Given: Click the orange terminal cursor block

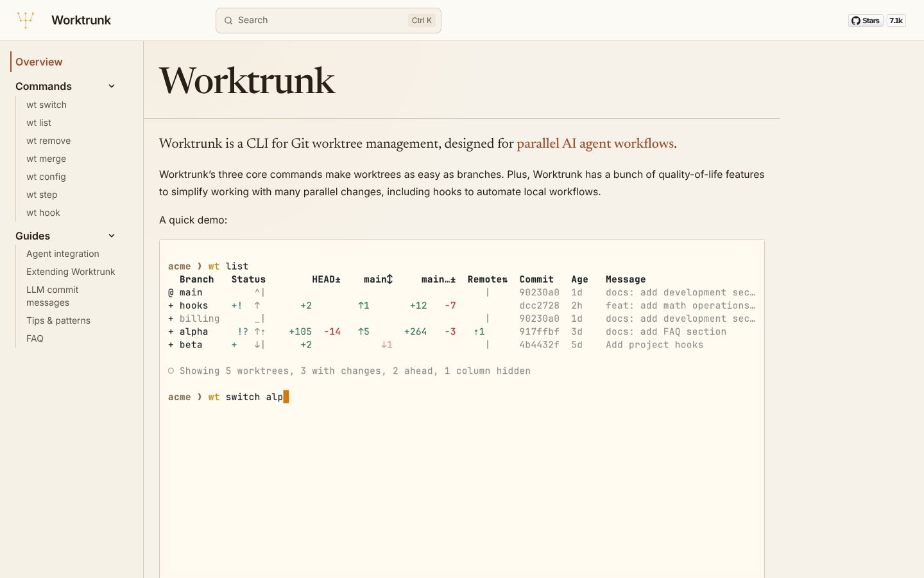Looking at the screenshot, I should coord(286,397).
